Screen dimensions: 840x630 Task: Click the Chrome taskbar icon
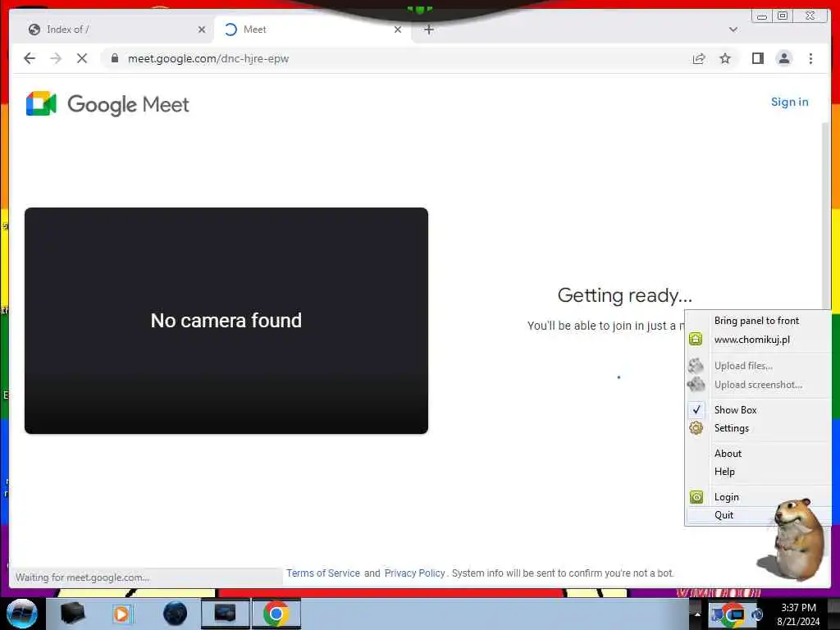[276, 614]
